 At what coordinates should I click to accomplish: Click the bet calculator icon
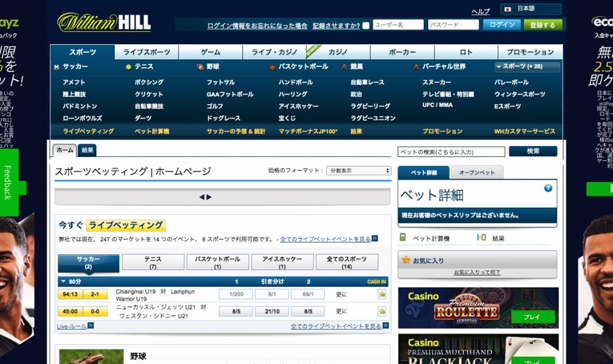point(403,237)
